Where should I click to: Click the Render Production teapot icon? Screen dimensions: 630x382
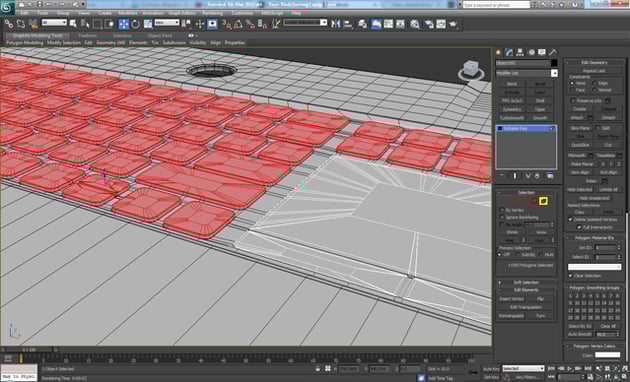(453, 24)
